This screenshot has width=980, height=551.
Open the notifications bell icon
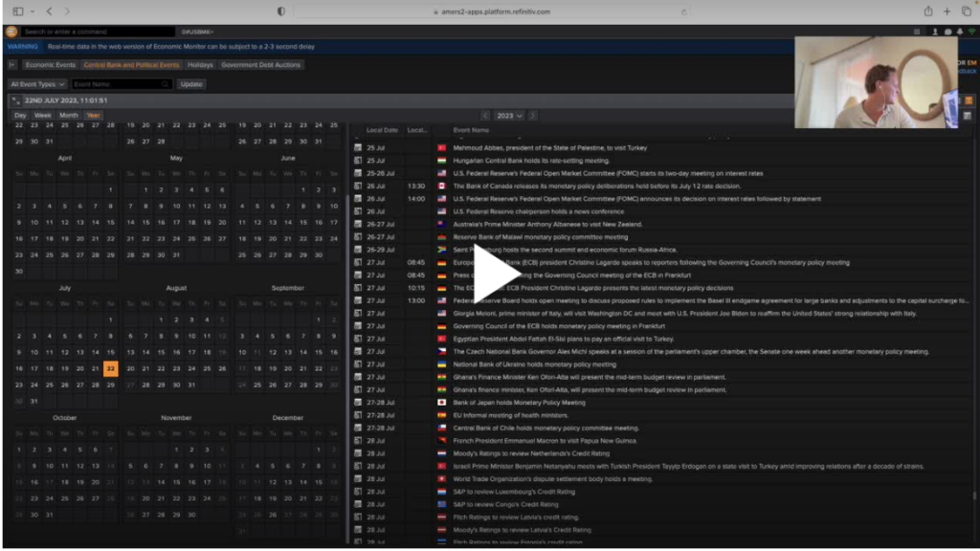[960, 32]
